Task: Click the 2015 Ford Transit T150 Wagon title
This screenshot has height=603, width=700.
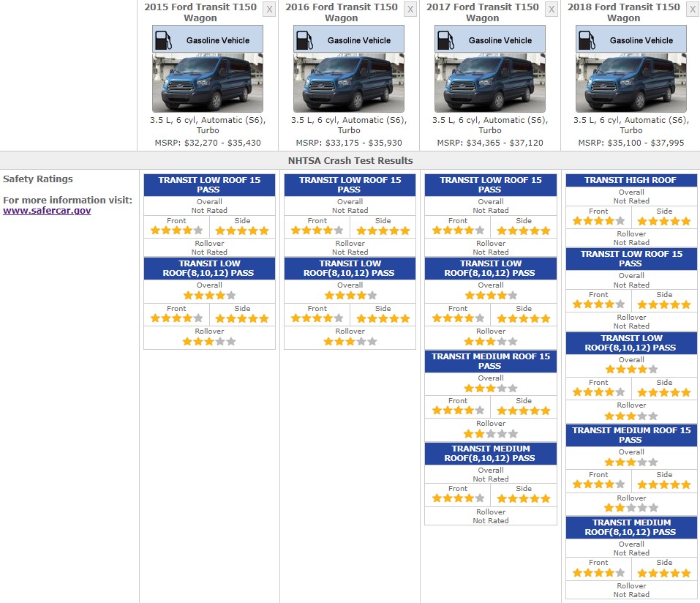Action: coord(200,12)
